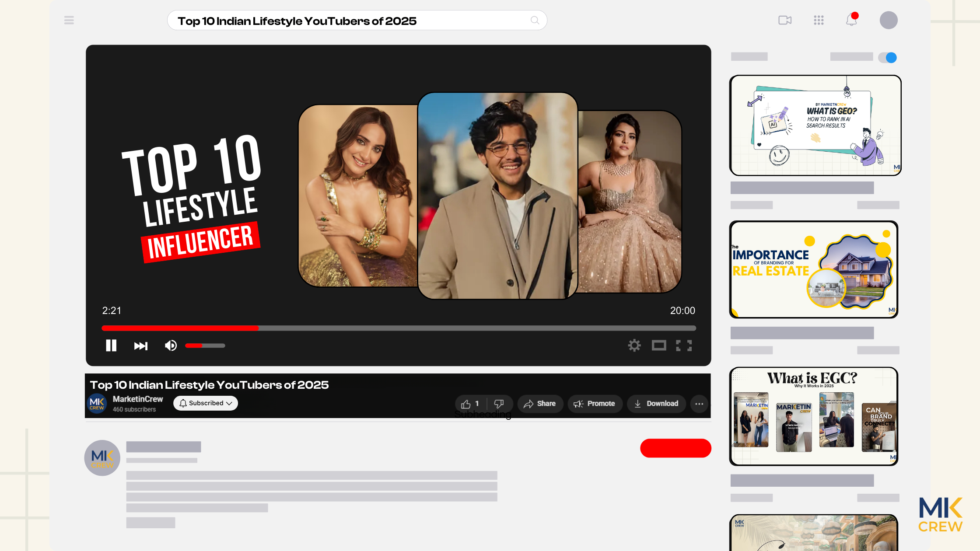Click the Download button
The width and height of the screenshot is (980, 551).
[x=656, y=404]
